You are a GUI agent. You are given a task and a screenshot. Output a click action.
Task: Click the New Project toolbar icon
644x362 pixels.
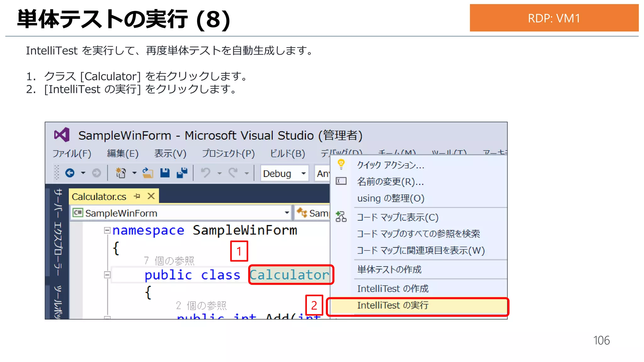coord(121,173)
